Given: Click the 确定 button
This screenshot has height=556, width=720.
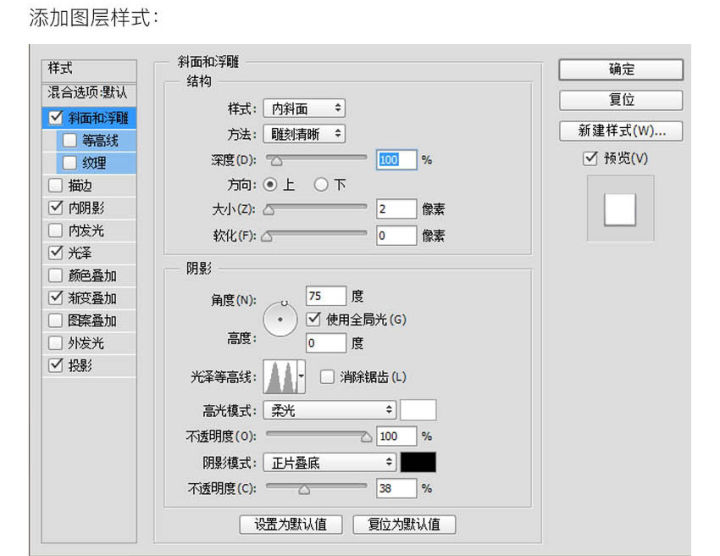Looking at the screenshot, I should [x=620, y=69].
